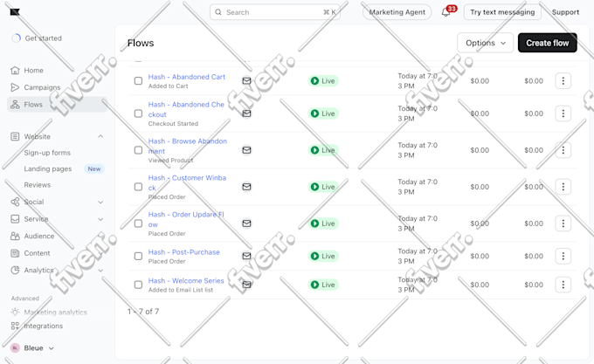
Task: Tick the Hash - Order Update Flow checkbox
Action: pos(138,223)
